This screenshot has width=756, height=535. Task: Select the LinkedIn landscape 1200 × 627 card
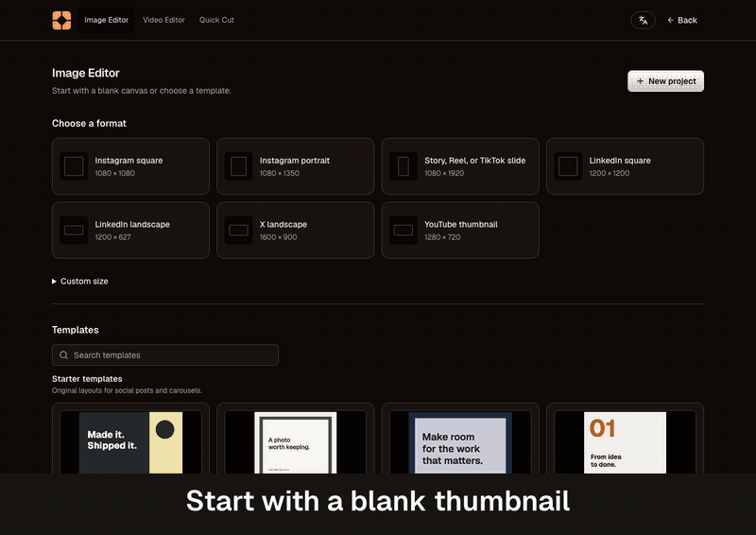[130, 230]
